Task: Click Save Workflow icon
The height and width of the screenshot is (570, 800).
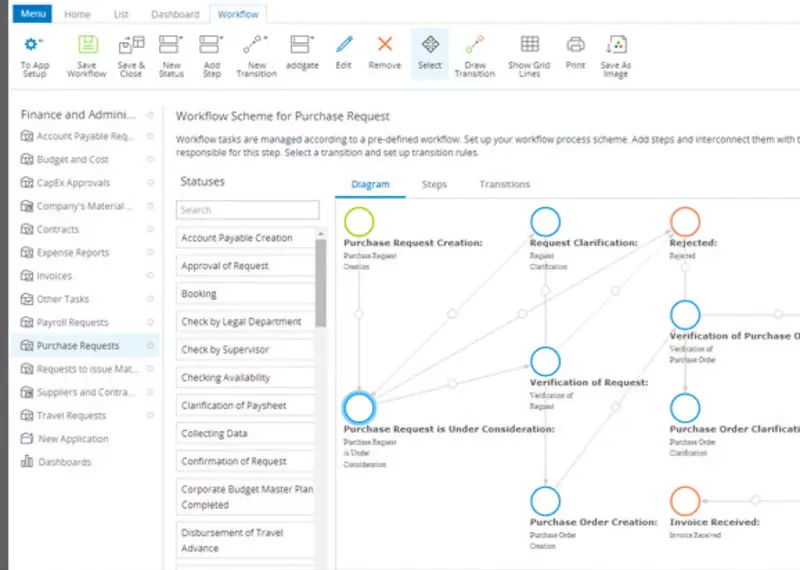Action: click(x=88, y=44)
